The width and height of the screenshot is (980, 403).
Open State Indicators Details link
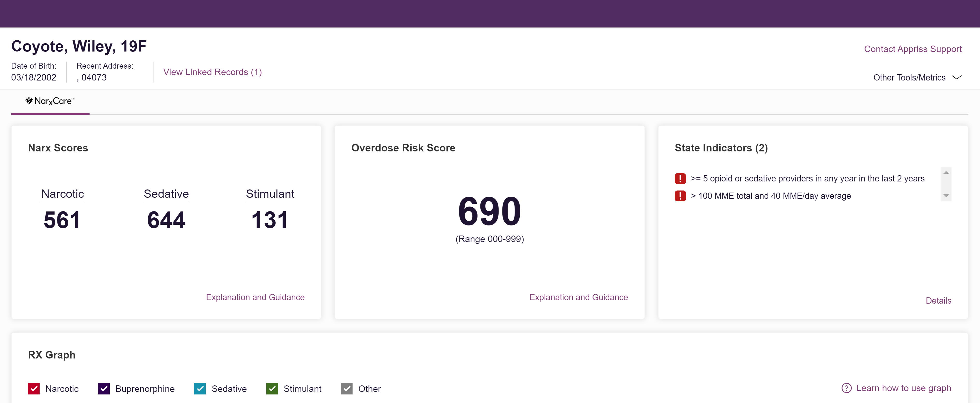point(938,301)
